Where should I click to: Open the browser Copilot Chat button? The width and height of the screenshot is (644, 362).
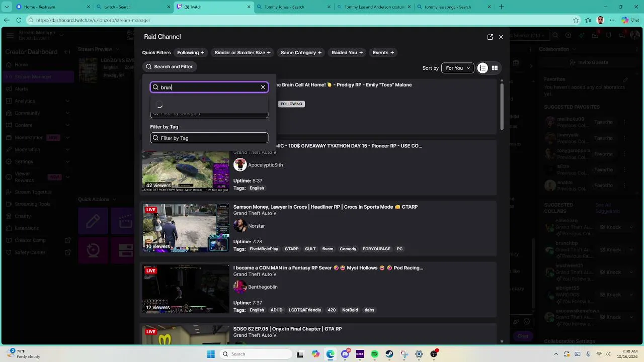(x=630, y=20)
